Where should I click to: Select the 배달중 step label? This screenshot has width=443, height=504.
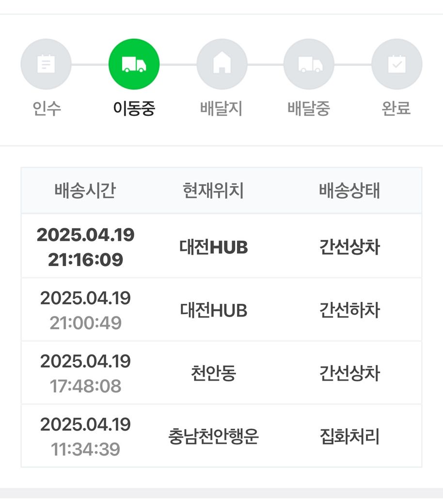309,109
